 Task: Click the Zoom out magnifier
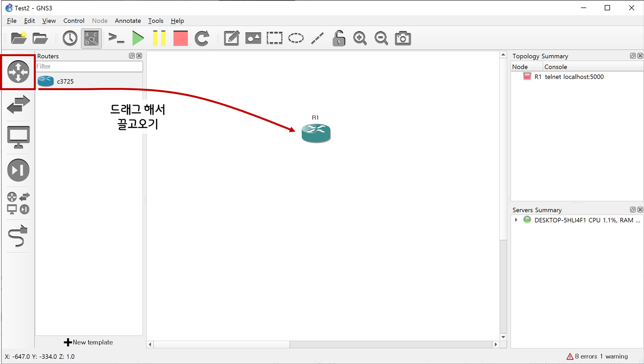[x=381, y=38]
